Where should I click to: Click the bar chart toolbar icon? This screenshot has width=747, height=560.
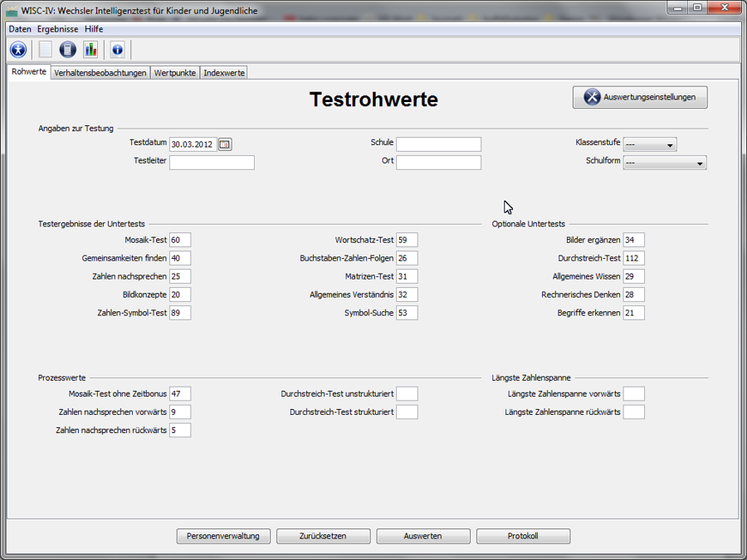(x=90, y=50)
